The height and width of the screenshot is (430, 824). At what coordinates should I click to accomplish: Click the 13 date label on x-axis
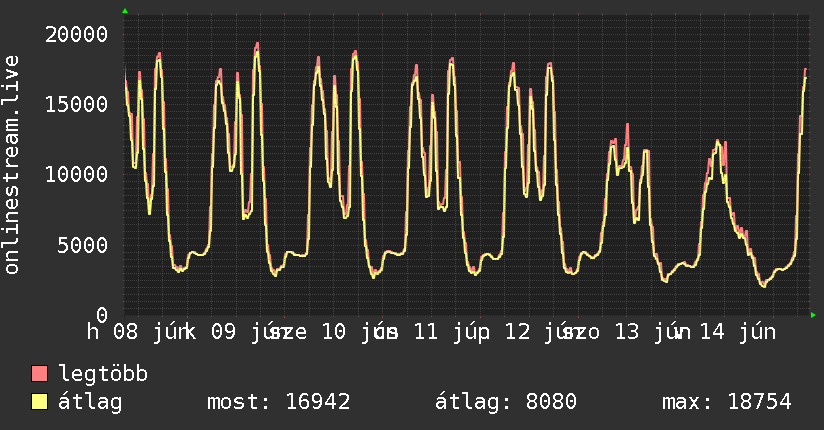627,332
